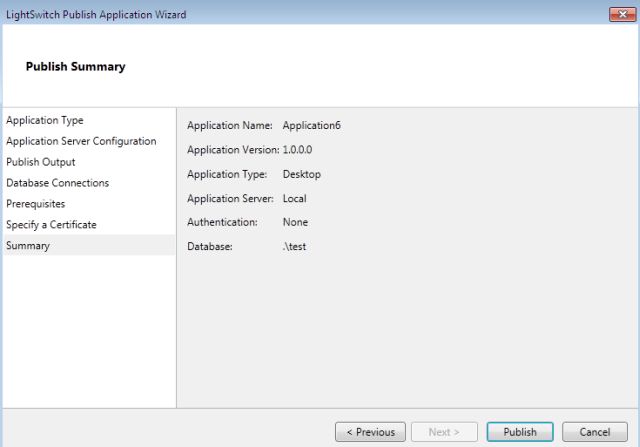Select Summary step in sidebar

pyautogui.click(x=89, y=245)
